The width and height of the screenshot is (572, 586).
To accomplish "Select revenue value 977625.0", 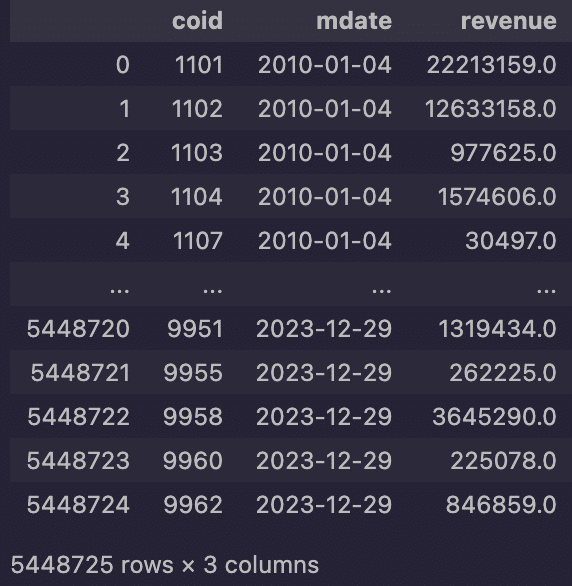I will (x=503, y=153).
